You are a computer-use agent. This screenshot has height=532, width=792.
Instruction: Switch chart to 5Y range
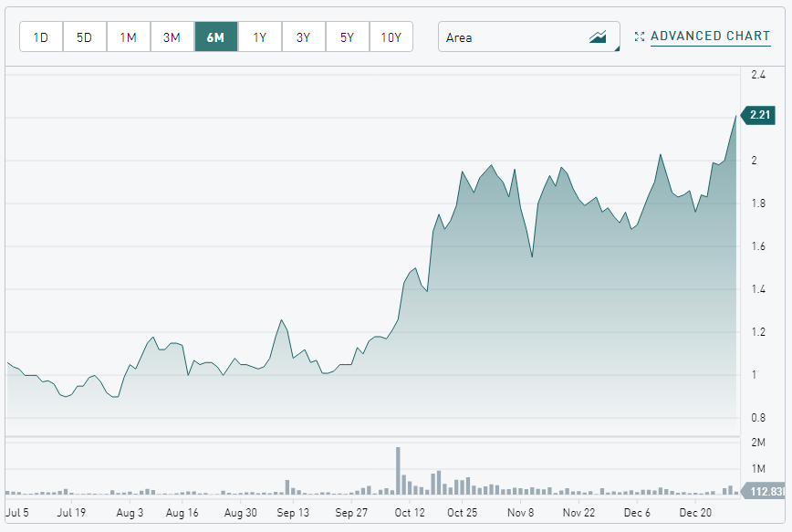[347, 37]
